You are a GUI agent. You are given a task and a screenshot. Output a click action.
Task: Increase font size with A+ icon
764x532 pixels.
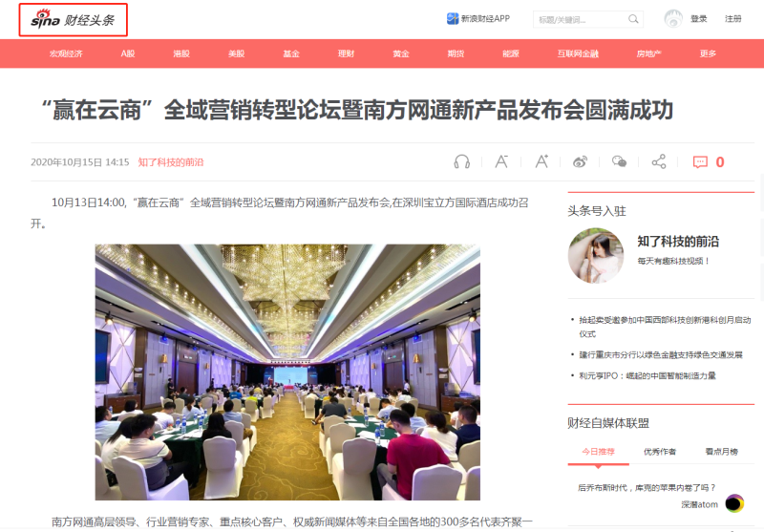[x=541, y=161]
